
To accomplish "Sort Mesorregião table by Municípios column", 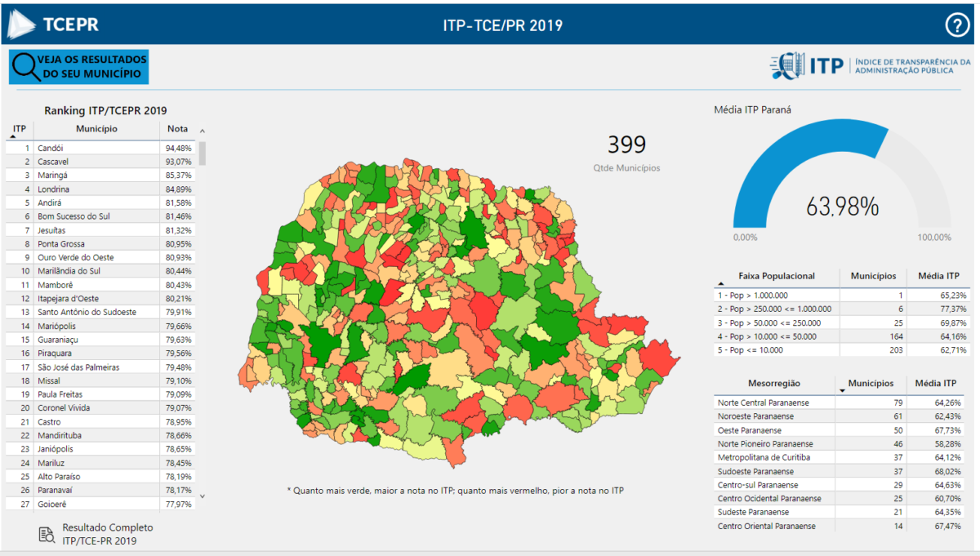I will tap(871, 384).
